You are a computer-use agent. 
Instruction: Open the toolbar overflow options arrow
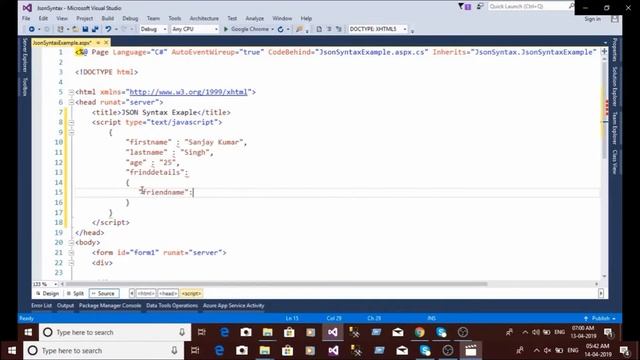(413, 31)
